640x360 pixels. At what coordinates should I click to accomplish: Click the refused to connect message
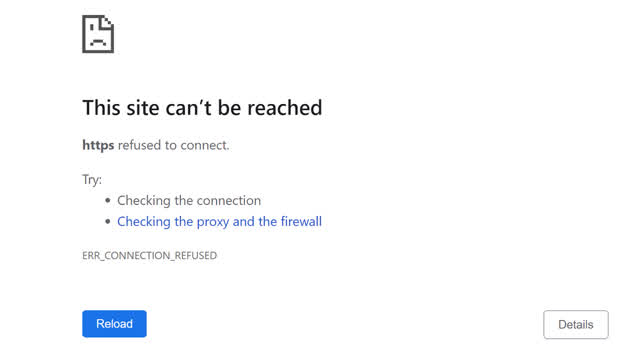tap(173, 145)
